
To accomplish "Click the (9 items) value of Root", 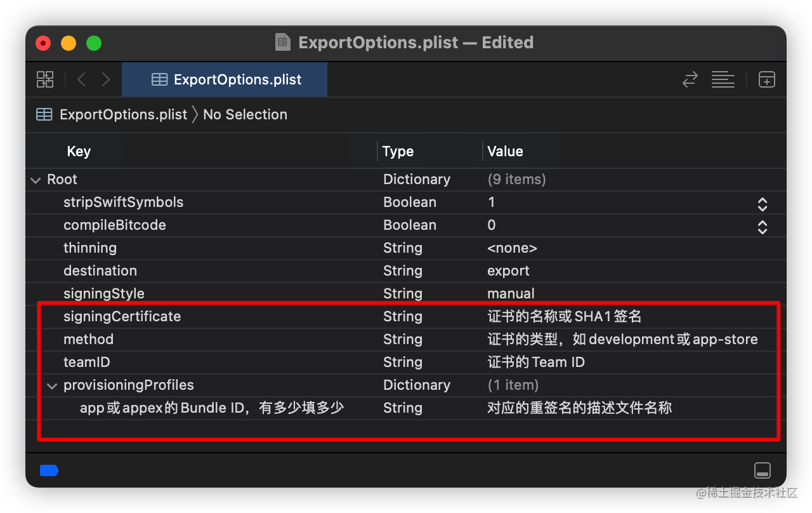I will [x=516, y=179].
